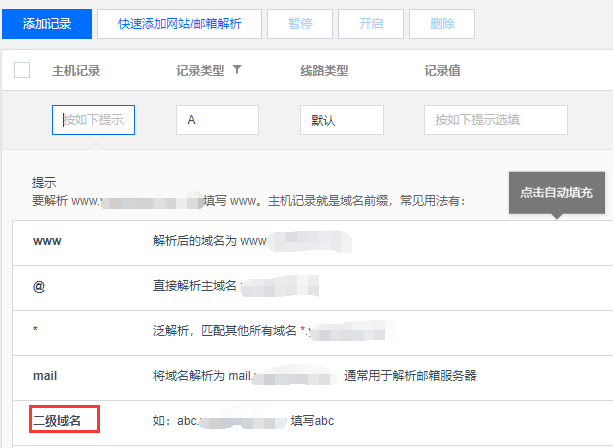Viewport: 613px width, 448px height.
Task: Open the 线路类型 dropdown showing 默认
Action: pos(342,120)
